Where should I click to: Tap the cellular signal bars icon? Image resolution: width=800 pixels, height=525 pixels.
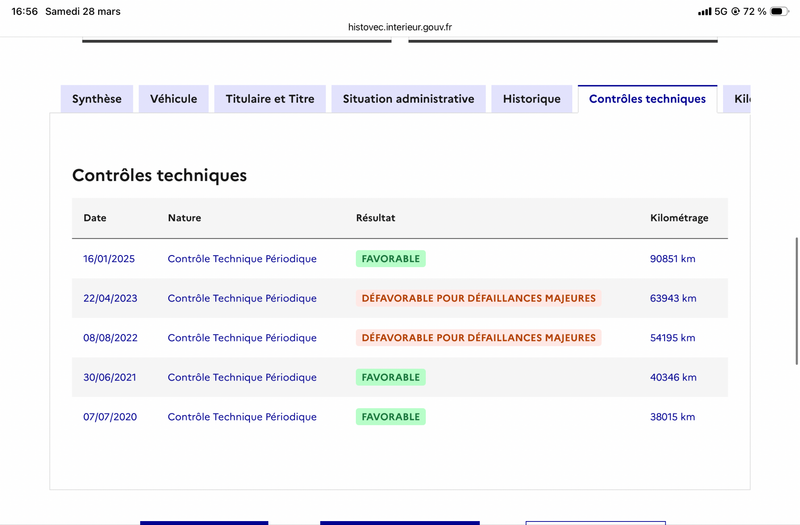click(704, 11)
